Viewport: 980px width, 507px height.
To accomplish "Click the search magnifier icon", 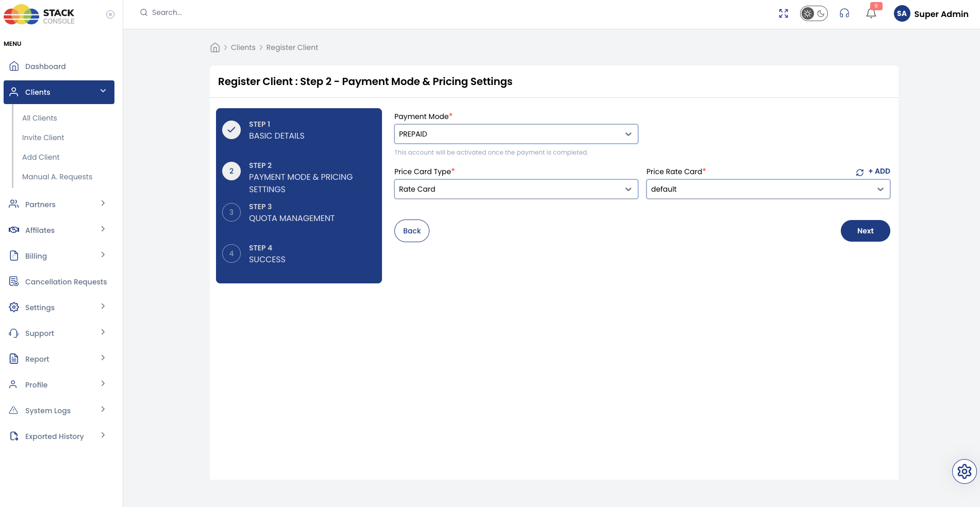I will (x=144, y=12).
